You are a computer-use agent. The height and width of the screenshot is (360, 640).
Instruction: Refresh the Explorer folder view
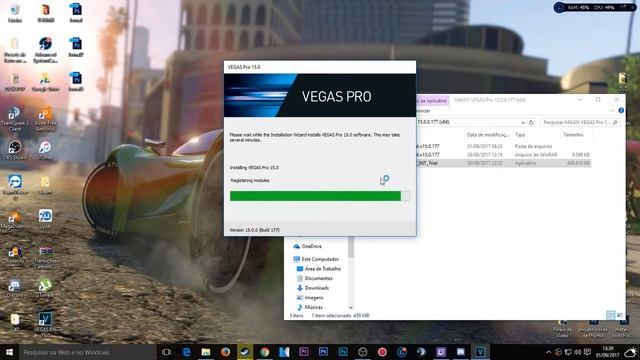[531, 122]
